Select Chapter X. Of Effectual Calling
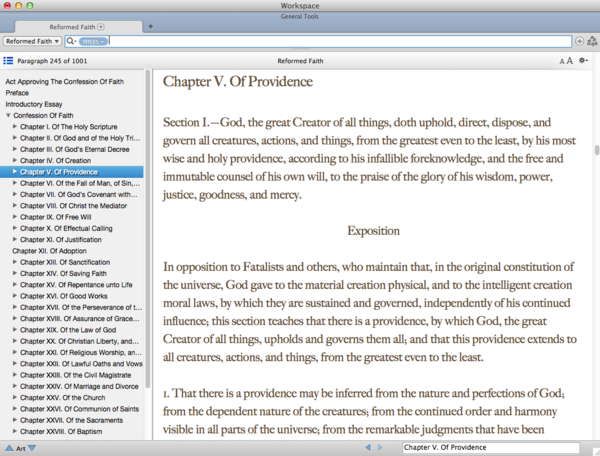 coord(66,228)
